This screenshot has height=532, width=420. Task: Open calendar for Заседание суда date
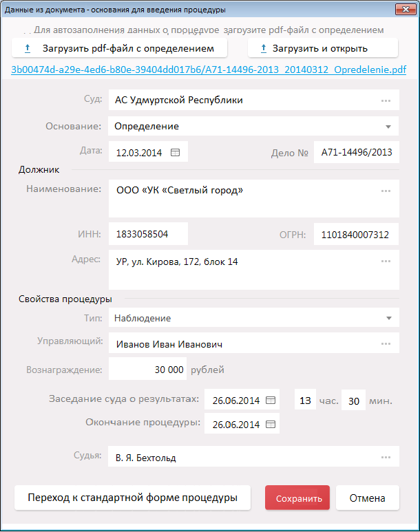(271, 401)
